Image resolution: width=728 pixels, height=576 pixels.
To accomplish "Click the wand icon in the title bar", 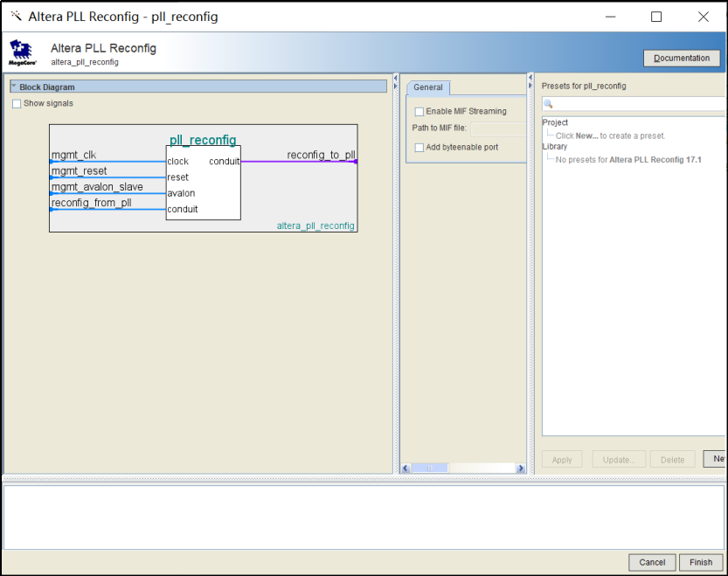I will coord(17,17).
